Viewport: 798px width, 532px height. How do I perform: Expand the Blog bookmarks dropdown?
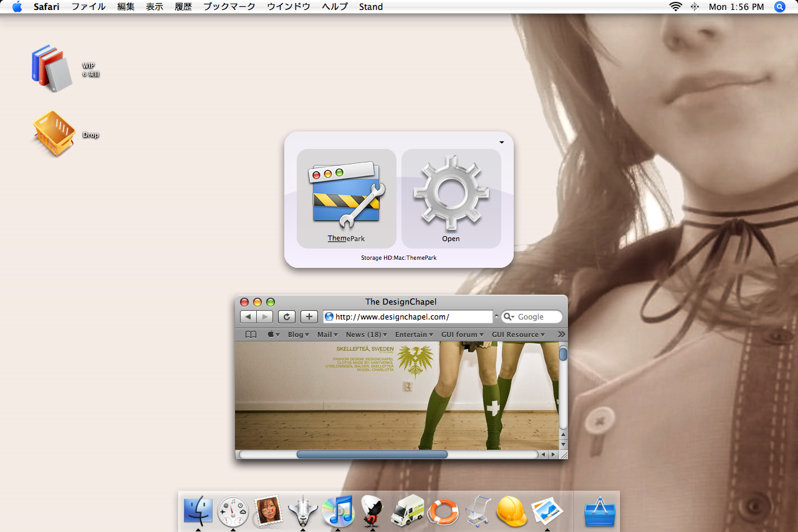(299, 335)
